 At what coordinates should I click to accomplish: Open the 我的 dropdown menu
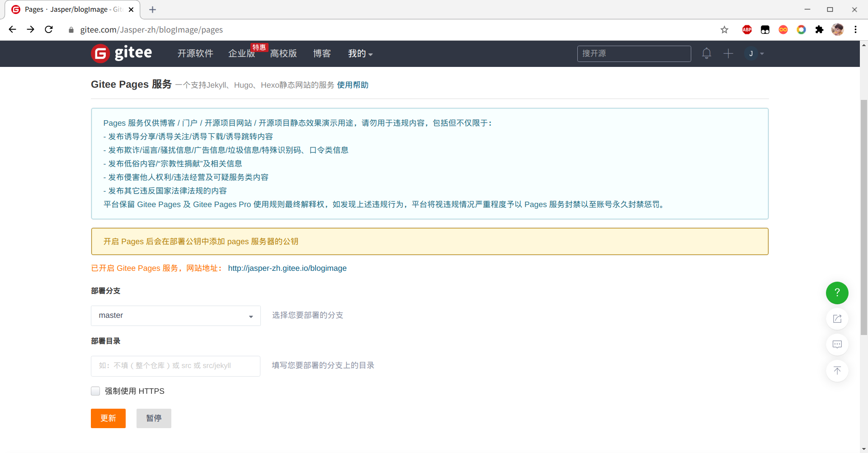tap(360, 54)
